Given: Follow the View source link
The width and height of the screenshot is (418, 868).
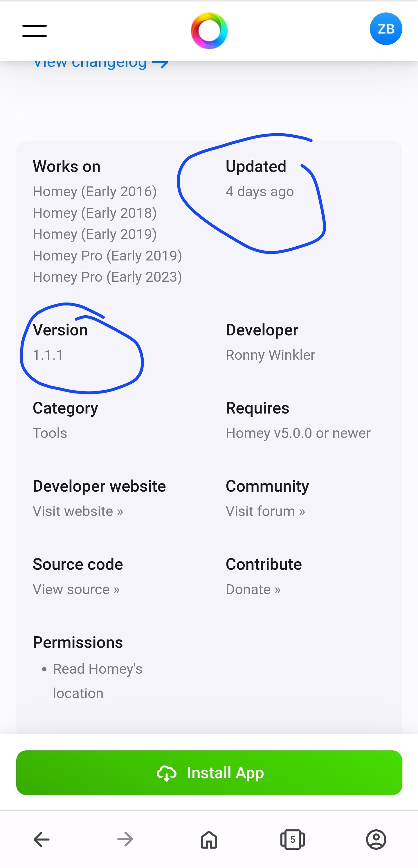Looking at the screenshot, I should [x=76, y=589].
